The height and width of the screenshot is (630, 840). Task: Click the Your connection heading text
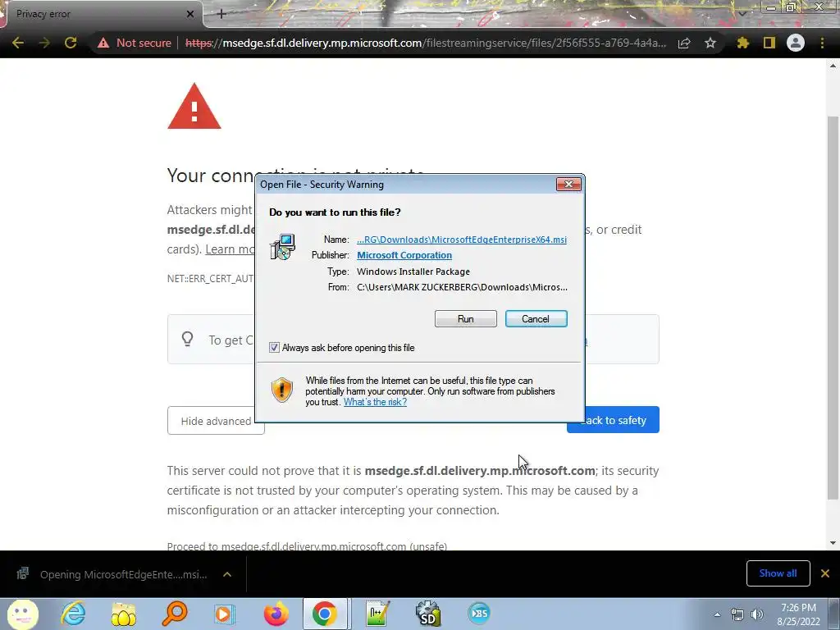(211, 176)
